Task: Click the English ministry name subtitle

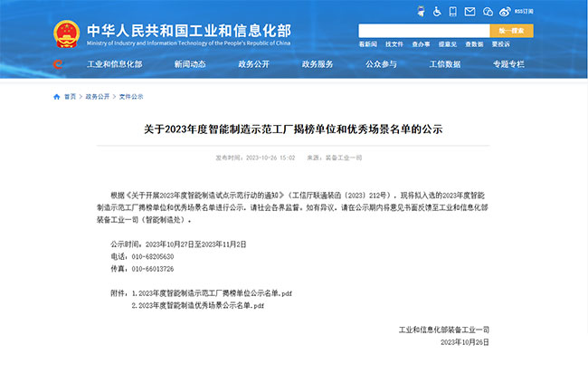Action: coord(189,43)
